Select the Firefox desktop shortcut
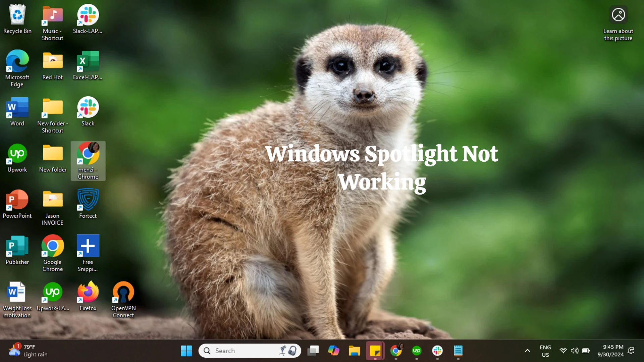 pyautogui.click(x=88, y=296)
